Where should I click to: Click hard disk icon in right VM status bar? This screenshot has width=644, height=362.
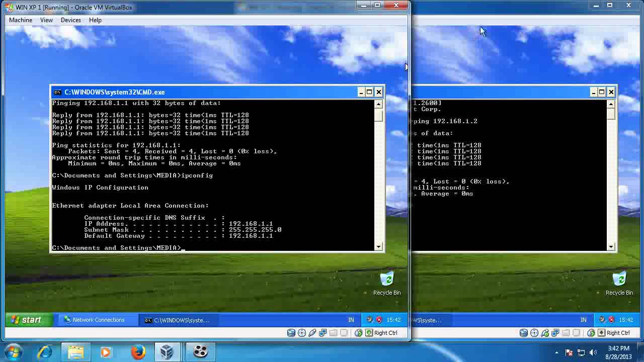pos(524,333)
